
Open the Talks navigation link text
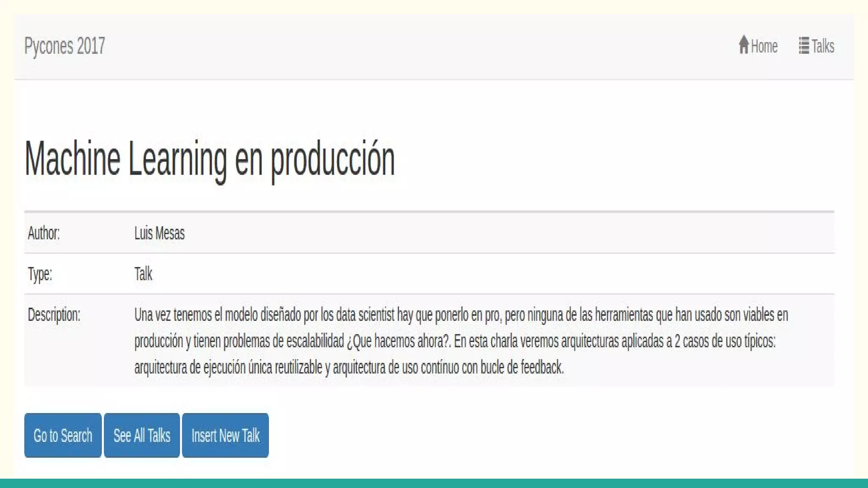pyautogui.click(x=823, y=46)
